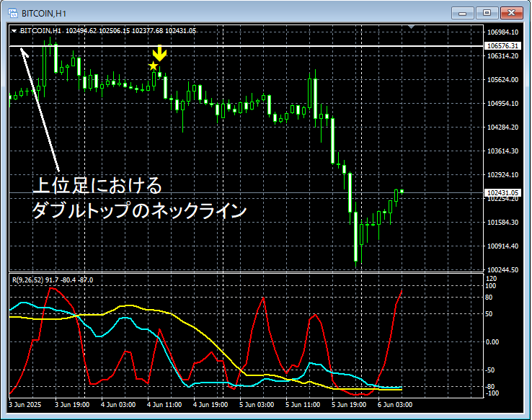Expand the chart symbol dropdown triangle
The height and width of the screenshot is (420, 532).
(14, 31)
